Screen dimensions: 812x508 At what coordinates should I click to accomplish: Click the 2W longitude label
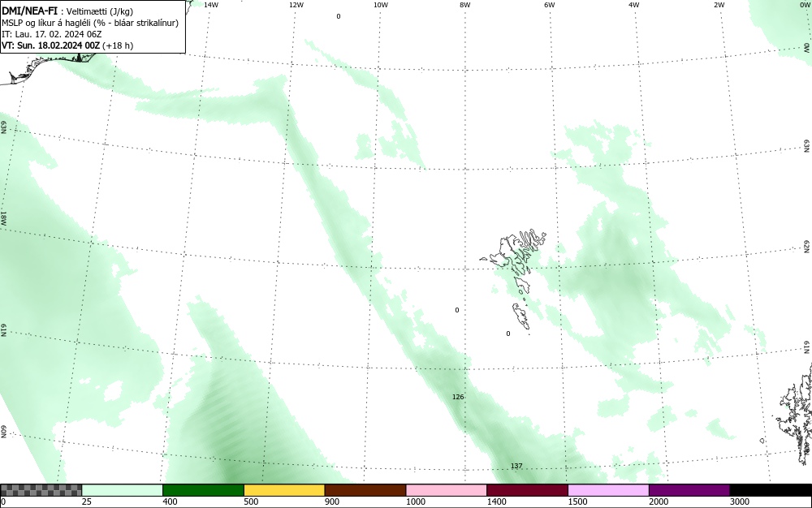(x=719, y=5)
